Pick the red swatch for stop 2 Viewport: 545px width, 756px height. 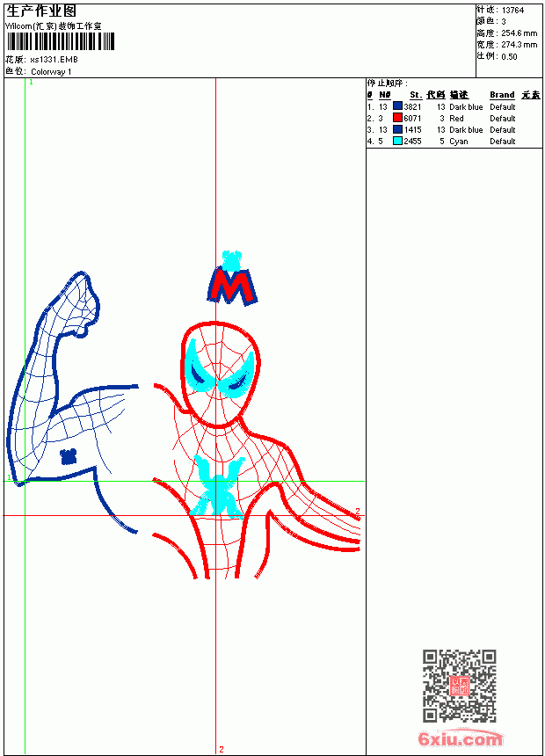pyautogui.click(x=397, y=118)
